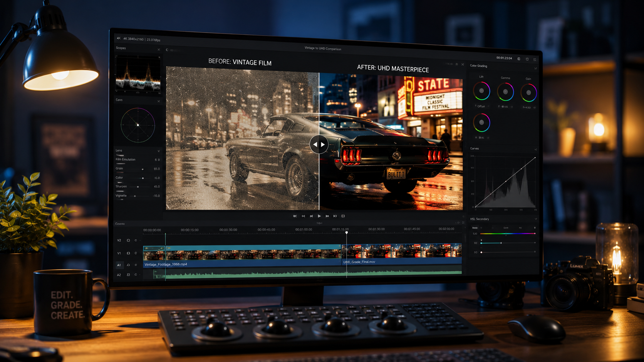Click the Lens panel title

(x=119, y=150)
